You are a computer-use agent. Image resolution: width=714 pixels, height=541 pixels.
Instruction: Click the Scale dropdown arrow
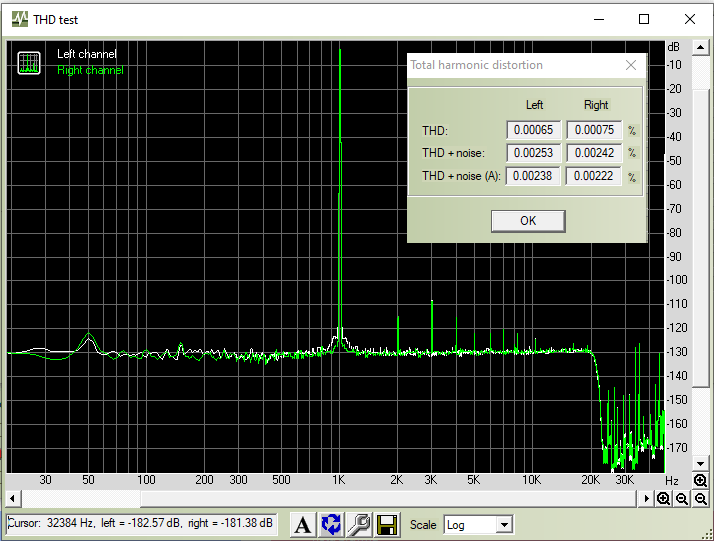504,525
